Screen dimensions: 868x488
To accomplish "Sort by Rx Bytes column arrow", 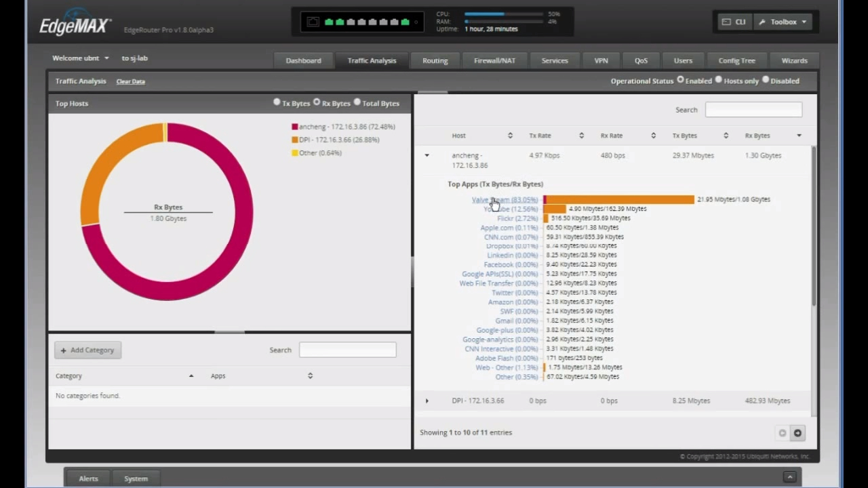I will pyautogui.click(x=799, y=136).
